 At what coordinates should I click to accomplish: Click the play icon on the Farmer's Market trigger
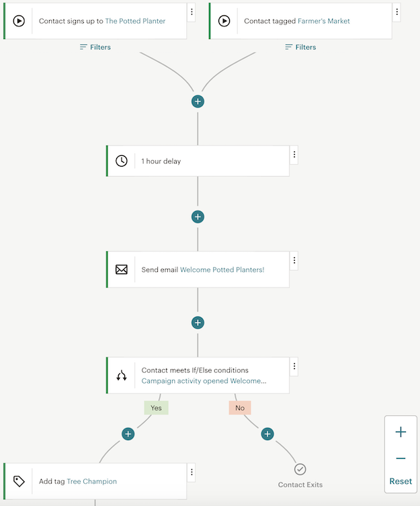click(224, 21)
